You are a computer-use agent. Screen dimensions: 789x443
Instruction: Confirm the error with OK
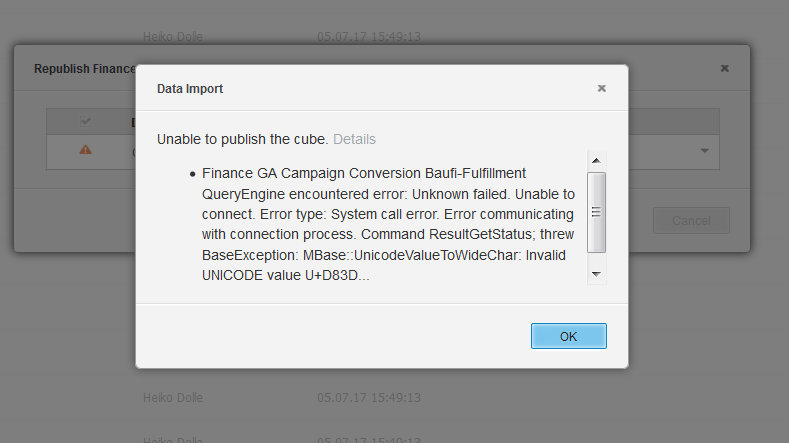[x=569, y=336]
